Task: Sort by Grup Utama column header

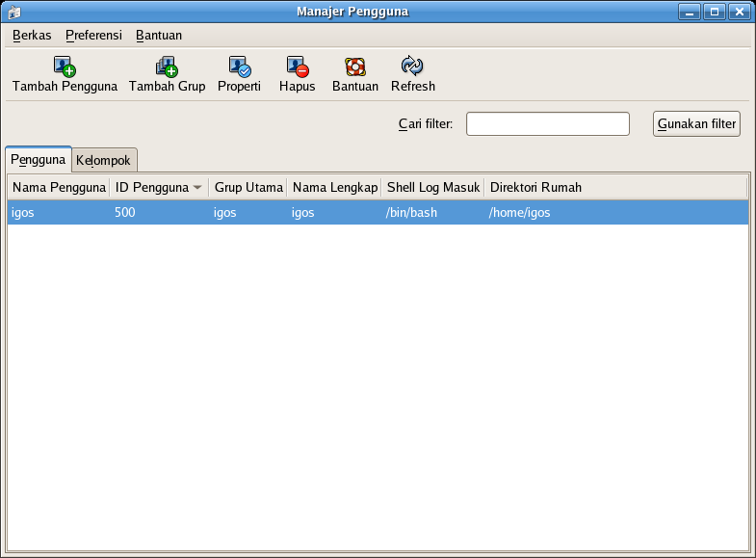Action: (248, 187)
